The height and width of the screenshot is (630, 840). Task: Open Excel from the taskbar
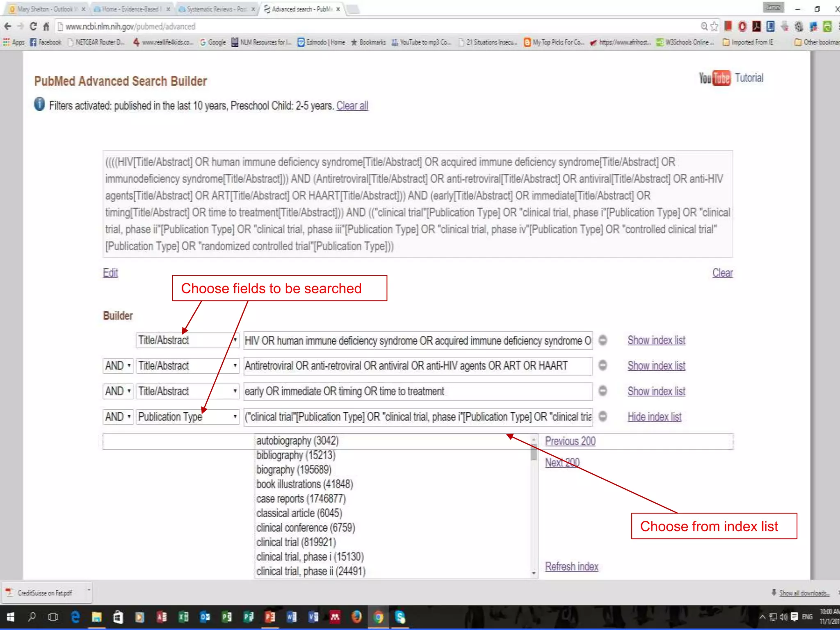[183, 617]
